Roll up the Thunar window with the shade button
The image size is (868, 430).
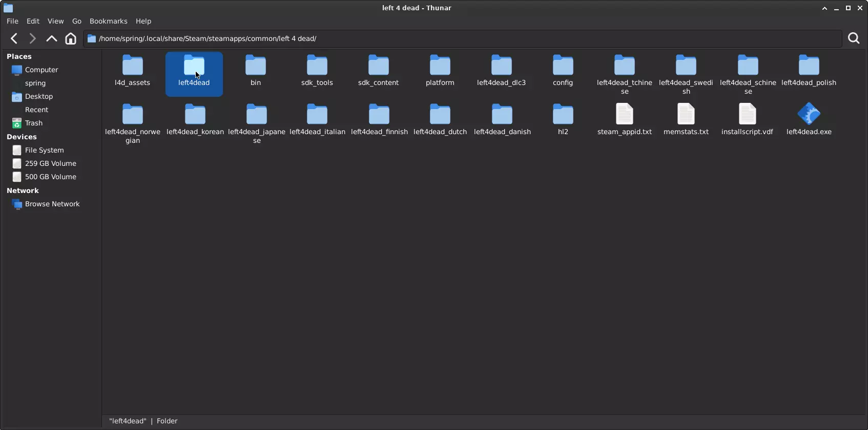click(x=824, y=8)
